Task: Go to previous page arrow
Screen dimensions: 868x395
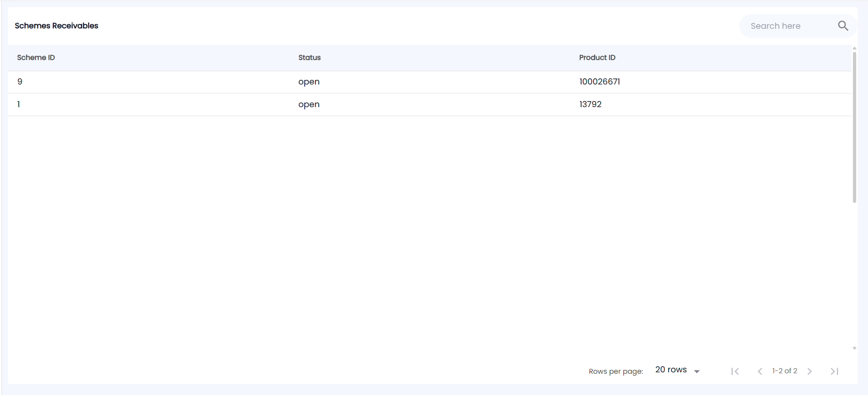Action: (x=760, y=371)
